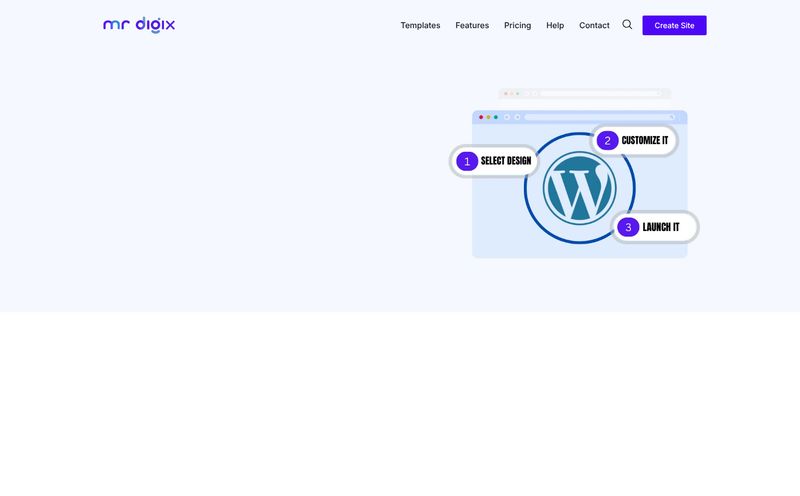Image resolution: width=800 pixels, height=496 pixels.
Task: Open the Pricing page
Action: coord(517,26)
